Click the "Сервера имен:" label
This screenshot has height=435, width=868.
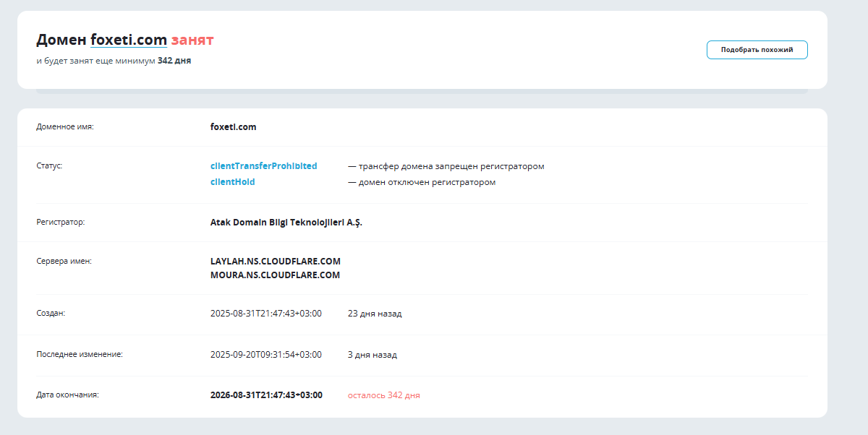[64, 261]
